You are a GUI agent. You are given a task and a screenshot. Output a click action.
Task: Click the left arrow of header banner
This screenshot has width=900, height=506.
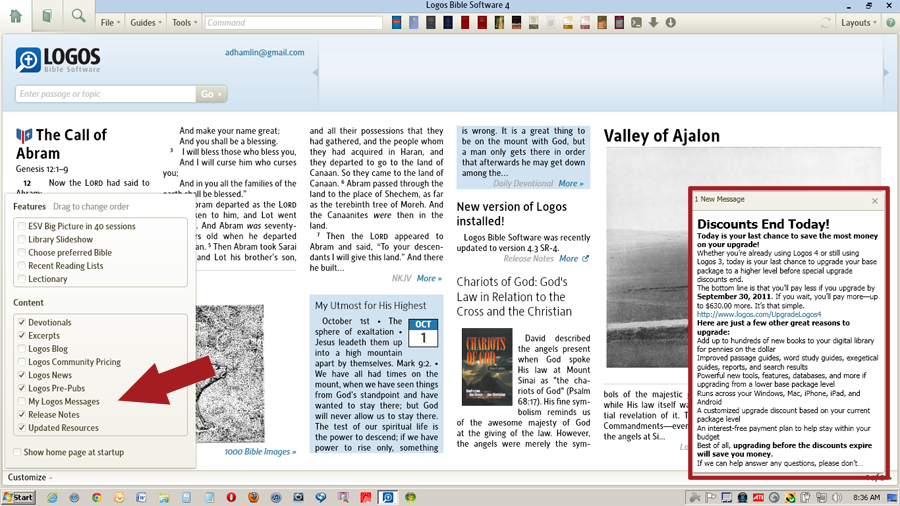coord(315,72)
